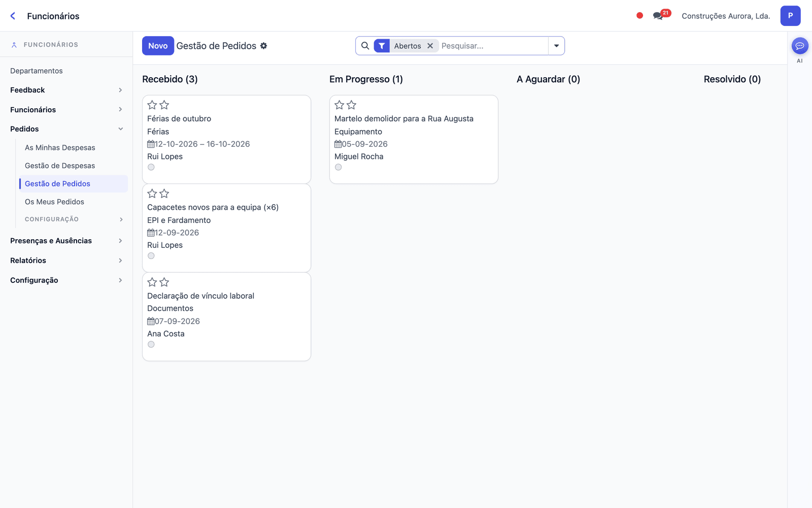Screen dimensions: 812x508
Task: Toggle status circle on Declaração de vínculo laboral
Action: tap(151, 344)
